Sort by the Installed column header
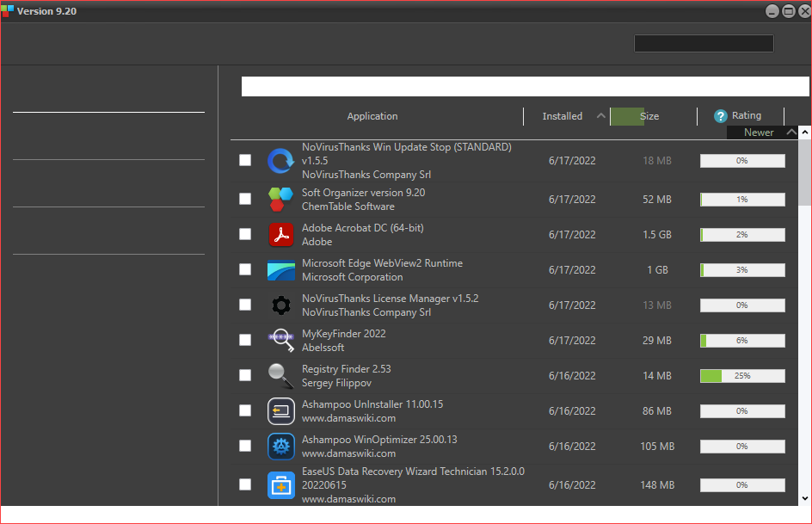Screen dimensions: 812x524 pos(563,116)
